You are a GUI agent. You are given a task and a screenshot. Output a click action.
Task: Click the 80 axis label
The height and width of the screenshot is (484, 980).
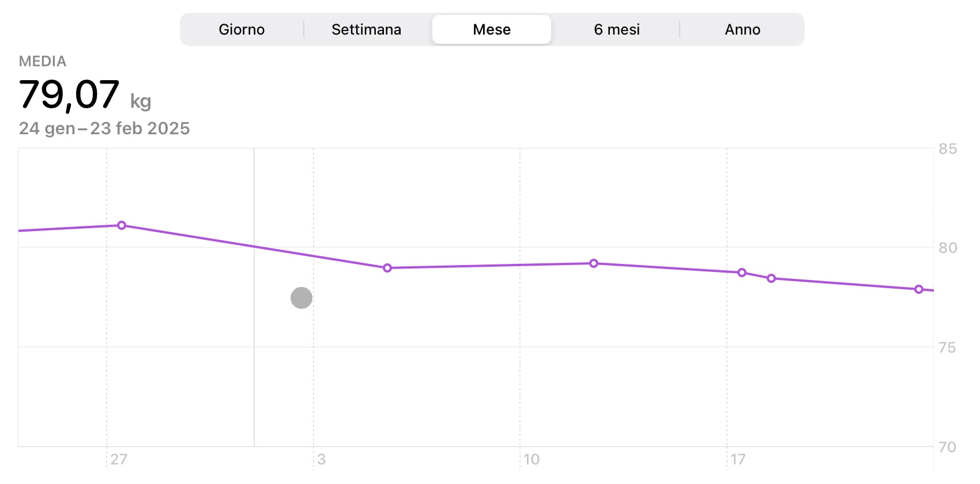tap(948, 248)
